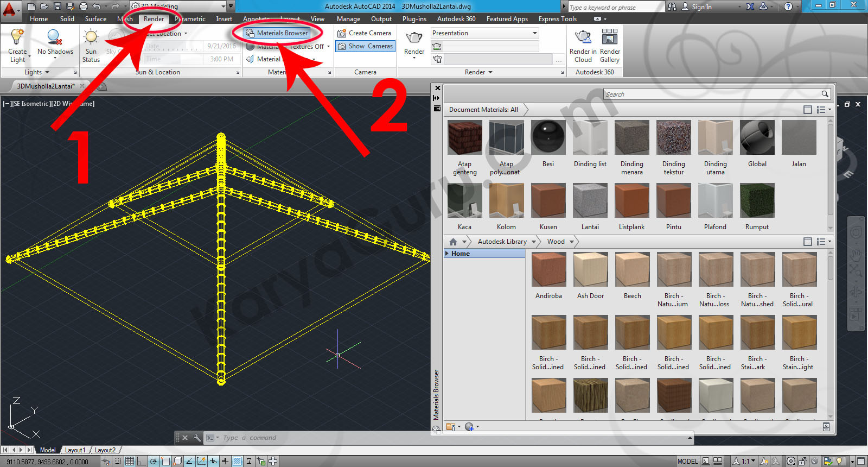
Task: Select the Andiroba wood material thumbnail
Action: (548, 269)
